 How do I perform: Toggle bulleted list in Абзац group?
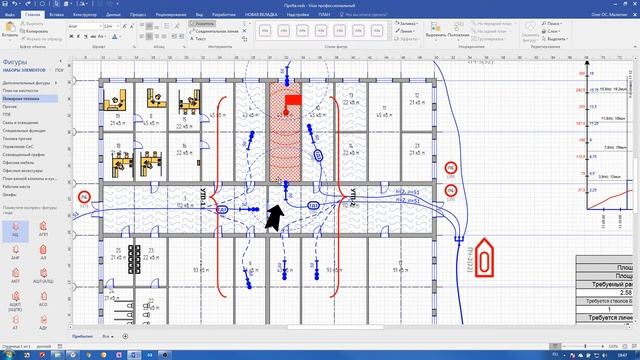(x=167, y=26)
